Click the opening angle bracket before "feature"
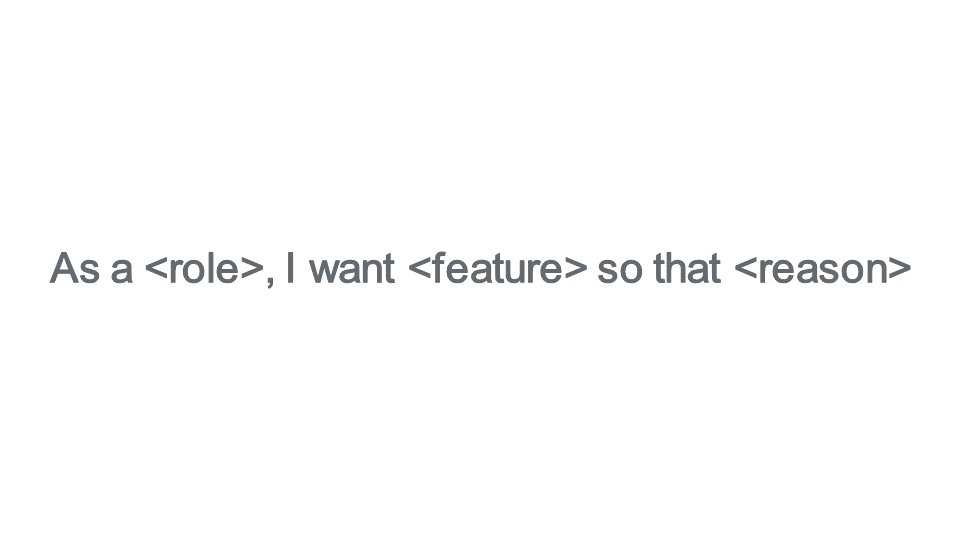 (419, 269)
